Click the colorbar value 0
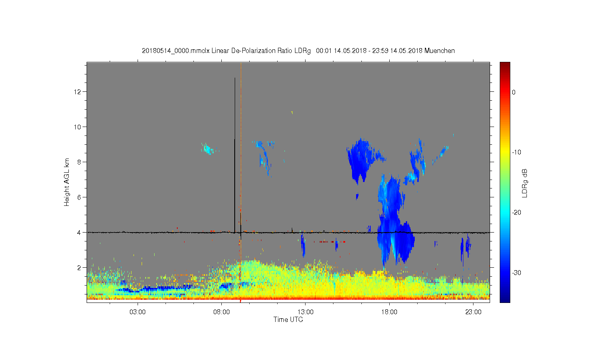The height and width of the screenshot is (364, 607). click(x=514, y=92)
